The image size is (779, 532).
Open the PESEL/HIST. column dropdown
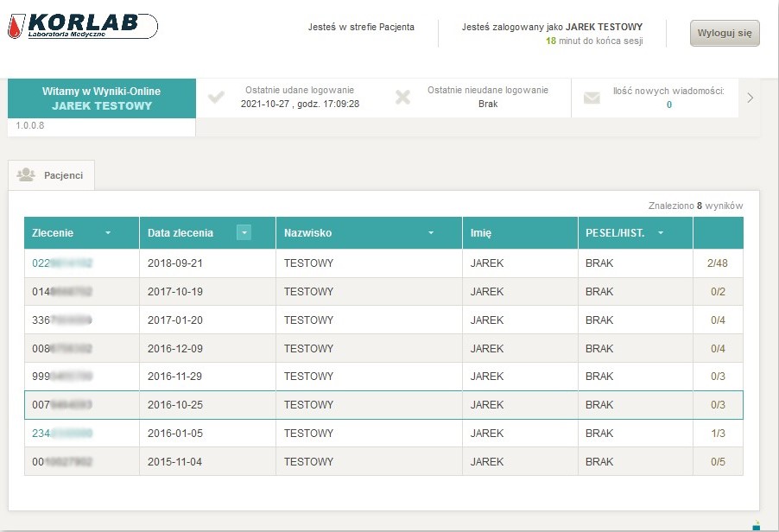click(661, 233)
